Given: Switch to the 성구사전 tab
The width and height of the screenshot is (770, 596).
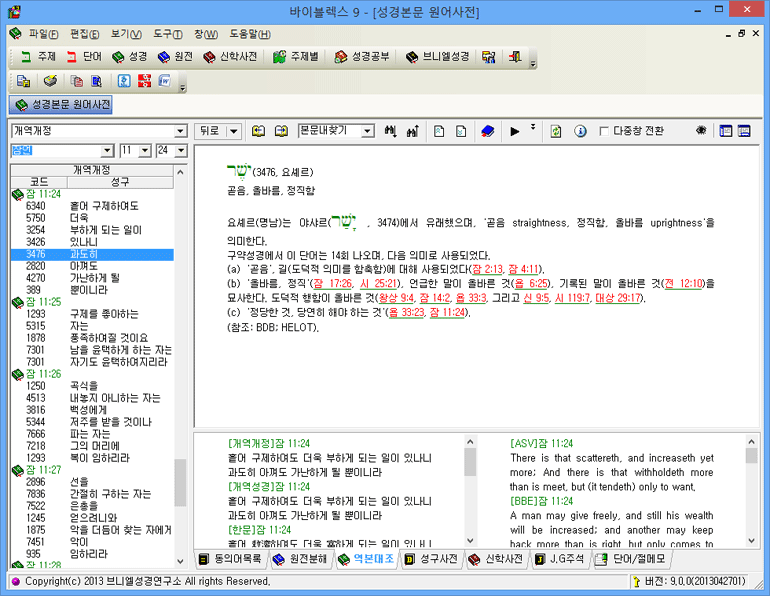Looking at the screenshot, I should click(x=431, y=559).
